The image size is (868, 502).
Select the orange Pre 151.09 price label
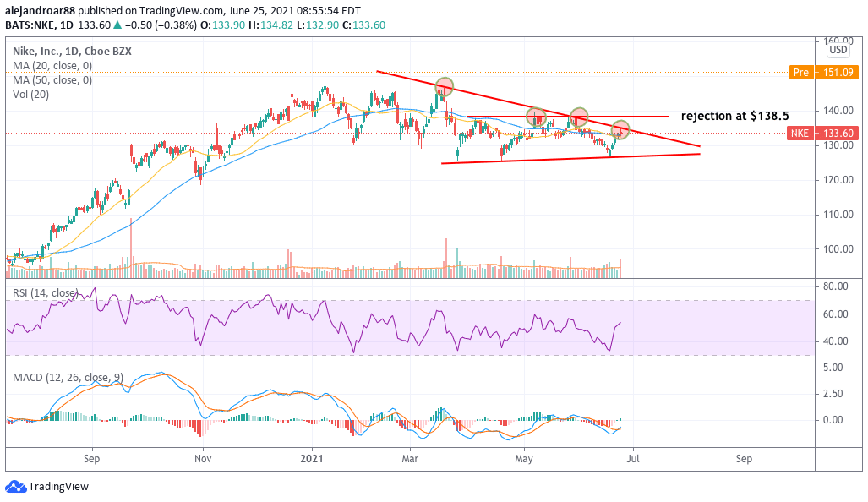(x=825, y=73)
